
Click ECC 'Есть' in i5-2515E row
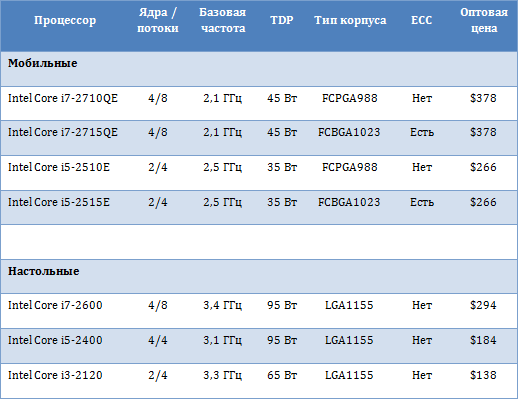422,202
